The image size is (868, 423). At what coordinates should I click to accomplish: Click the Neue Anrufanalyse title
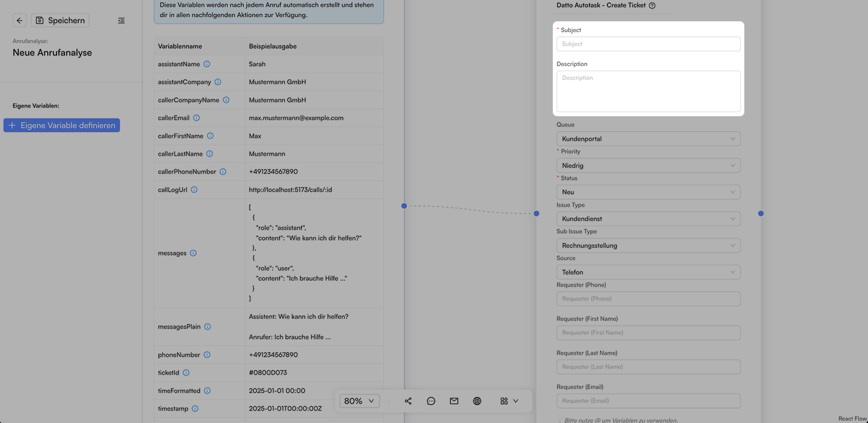point(52,52)
